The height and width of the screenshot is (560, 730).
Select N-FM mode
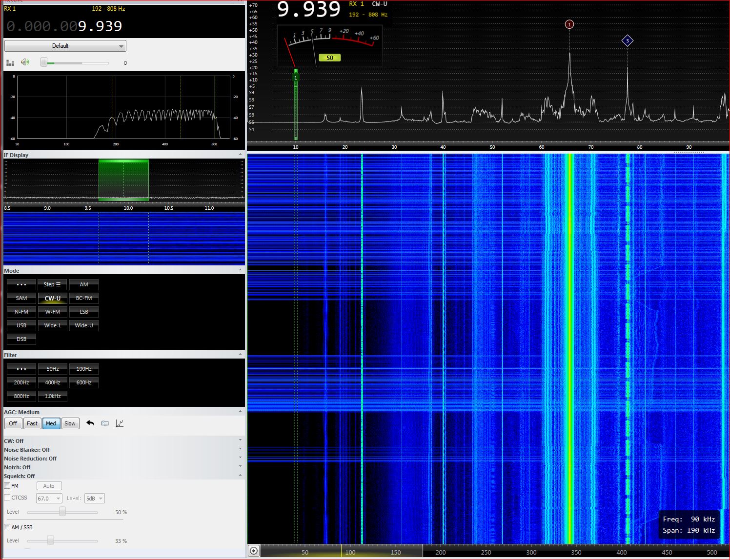click(21, 312)
